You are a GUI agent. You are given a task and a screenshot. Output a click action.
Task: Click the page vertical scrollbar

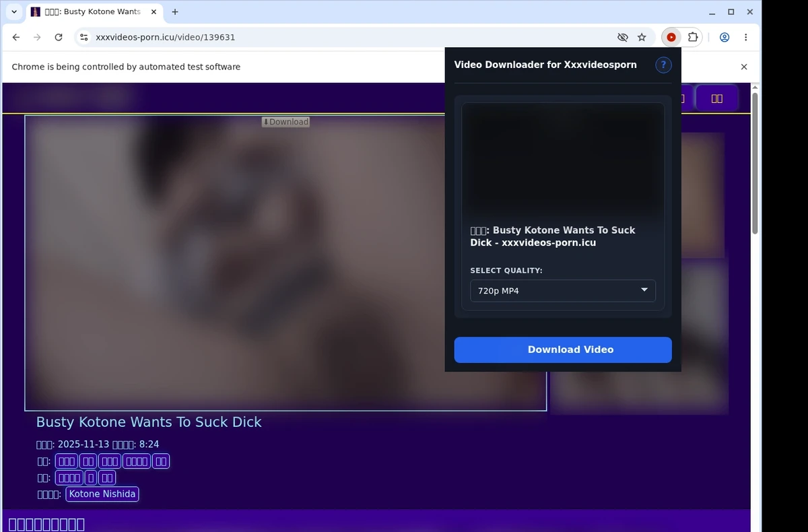tap(755, 163)
